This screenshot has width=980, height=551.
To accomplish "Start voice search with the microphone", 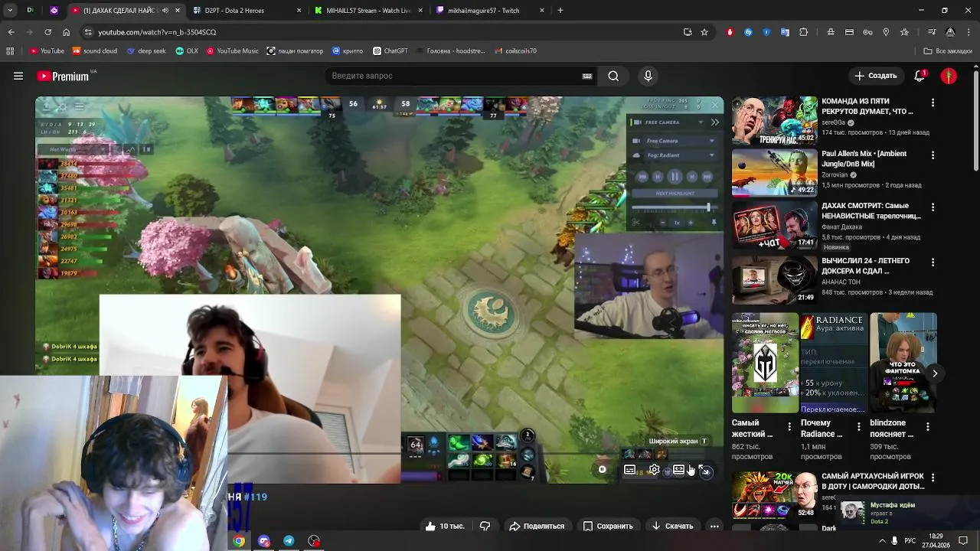I will tap(648, 76).
